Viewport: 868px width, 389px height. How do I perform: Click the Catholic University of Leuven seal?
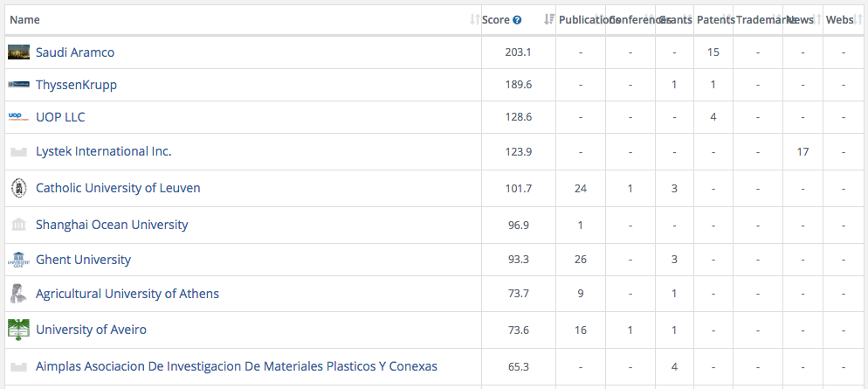point(19,189)
